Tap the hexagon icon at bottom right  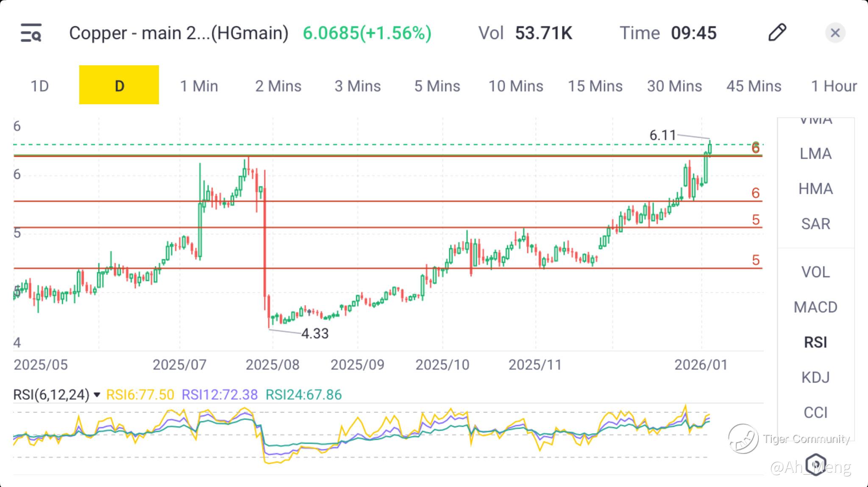pyautogui.click(x=816, y=464)
